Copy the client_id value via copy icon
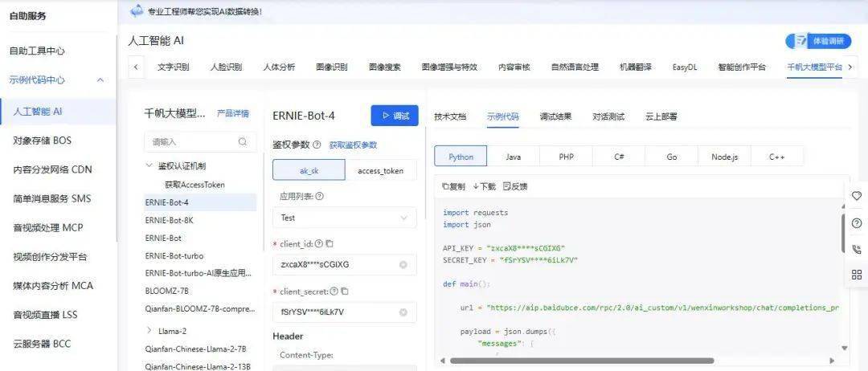Image resolution: width=868 pixels, height=371 pixels. tap(330, 244)
